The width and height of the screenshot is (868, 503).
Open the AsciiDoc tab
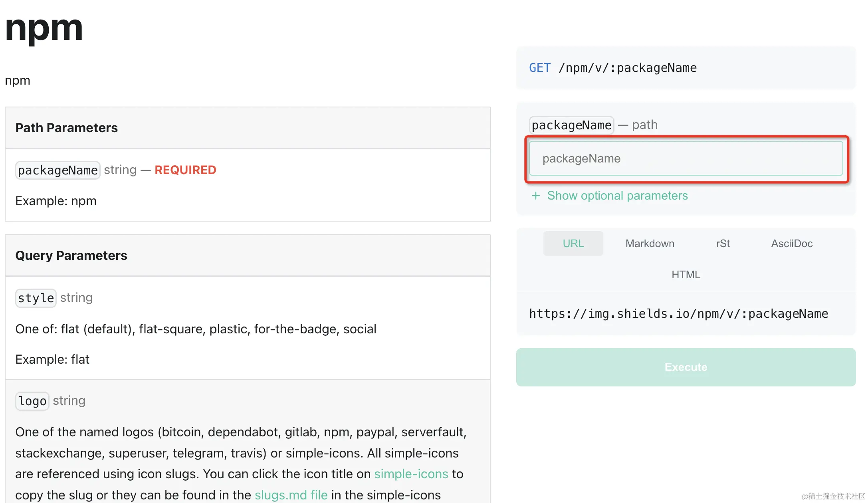[792, 244]
